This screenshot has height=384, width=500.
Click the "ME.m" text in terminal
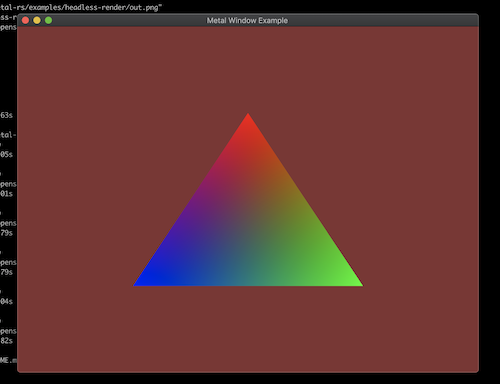[8, 360]
